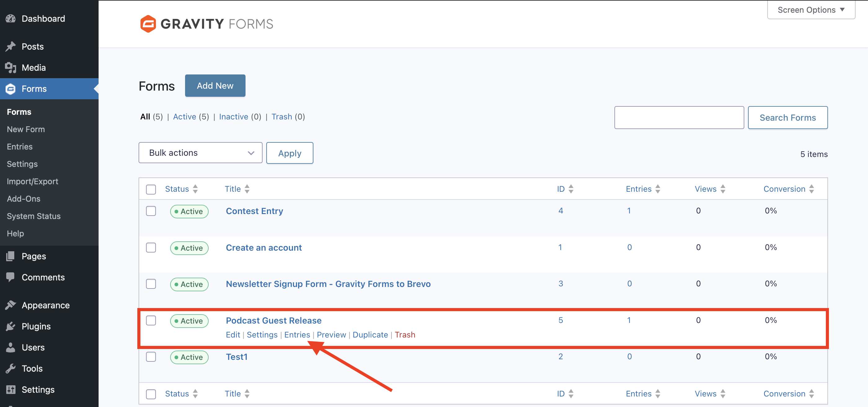The width and height of the screenshot is (868, 407).
Task: Click the Settings sliders icon in the sidebar
Action: coord(11,389)
